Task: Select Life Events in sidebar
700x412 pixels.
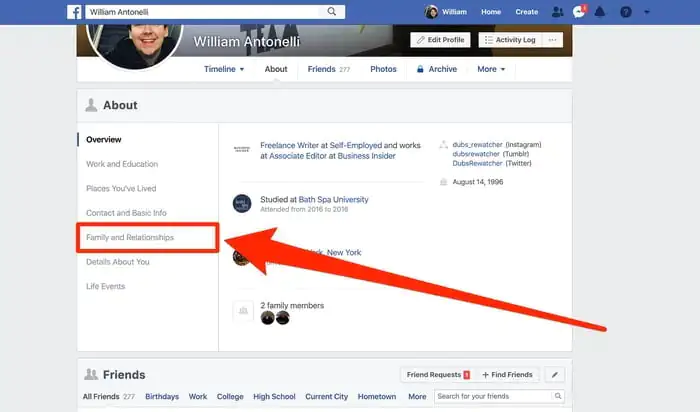Action: tap(105, 287)
